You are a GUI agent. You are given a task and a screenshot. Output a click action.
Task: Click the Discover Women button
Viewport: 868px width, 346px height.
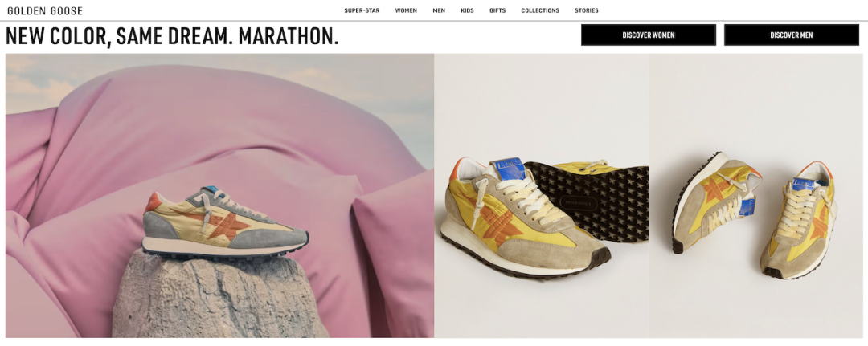649,35
